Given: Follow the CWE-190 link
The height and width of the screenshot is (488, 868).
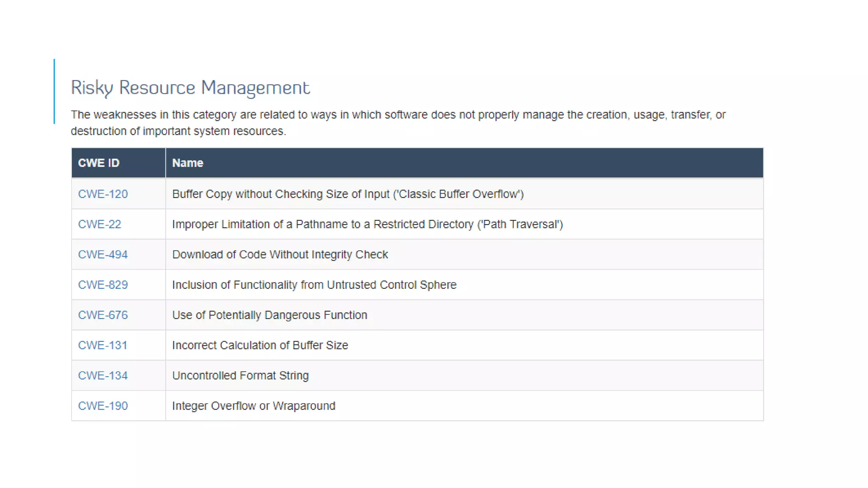Looking at the screenshot, I should coord(103,406).
